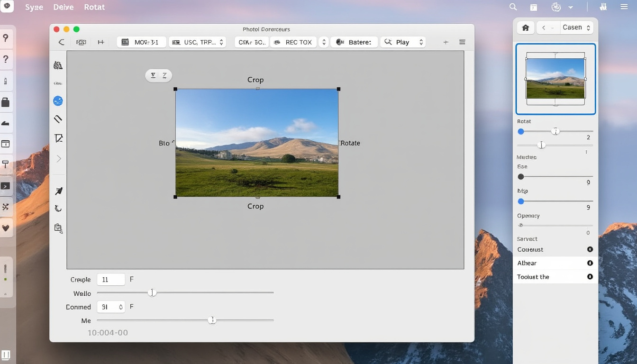637x364 pixels.
Task: Click the briefcase icon in the left dock
Action: coord(6,102)
